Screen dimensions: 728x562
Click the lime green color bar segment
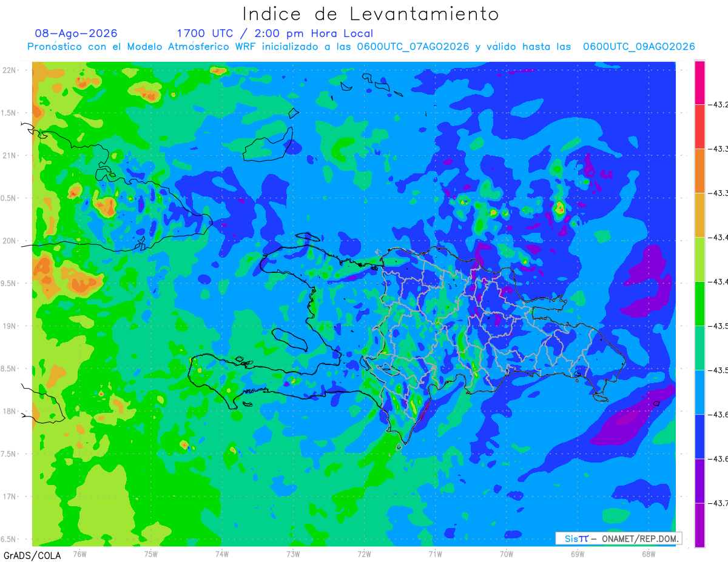click(699, 259)
